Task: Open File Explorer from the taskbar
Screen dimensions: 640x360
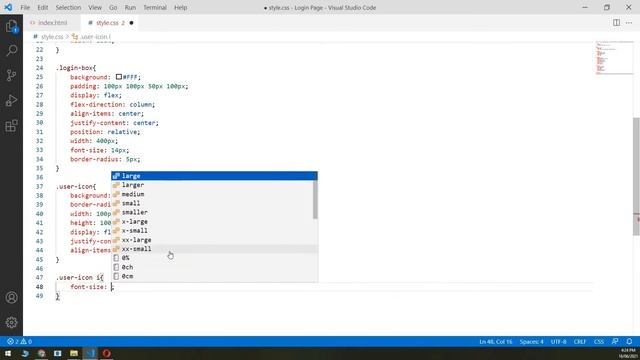Action: (74, 353)
